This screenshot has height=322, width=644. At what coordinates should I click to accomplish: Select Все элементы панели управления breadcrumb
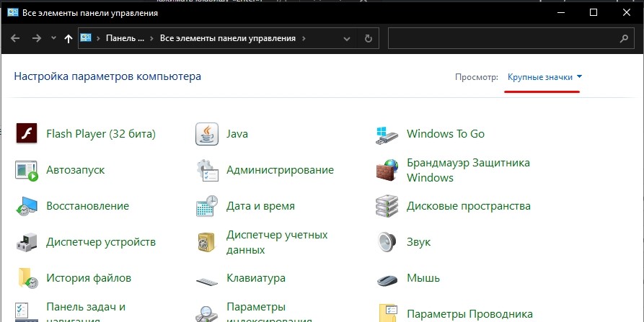click(x=228, y=38)
